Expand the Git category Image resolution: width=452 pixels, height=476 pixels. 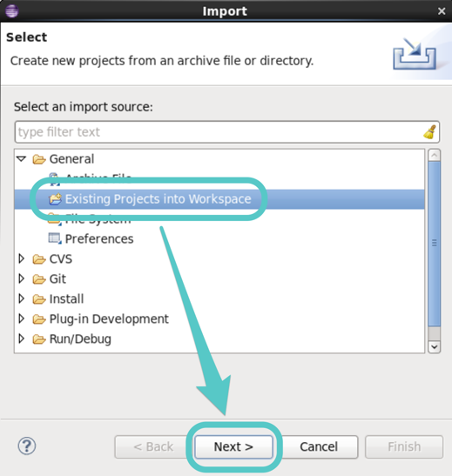click(x=21, y=279)
